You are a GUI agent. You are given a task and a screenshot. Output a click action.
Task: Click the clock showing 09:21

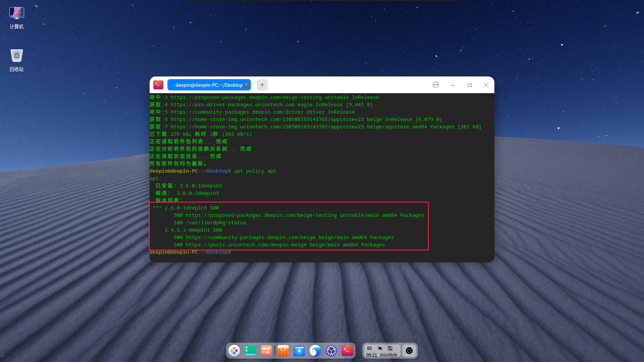click(x=372, y=355)
